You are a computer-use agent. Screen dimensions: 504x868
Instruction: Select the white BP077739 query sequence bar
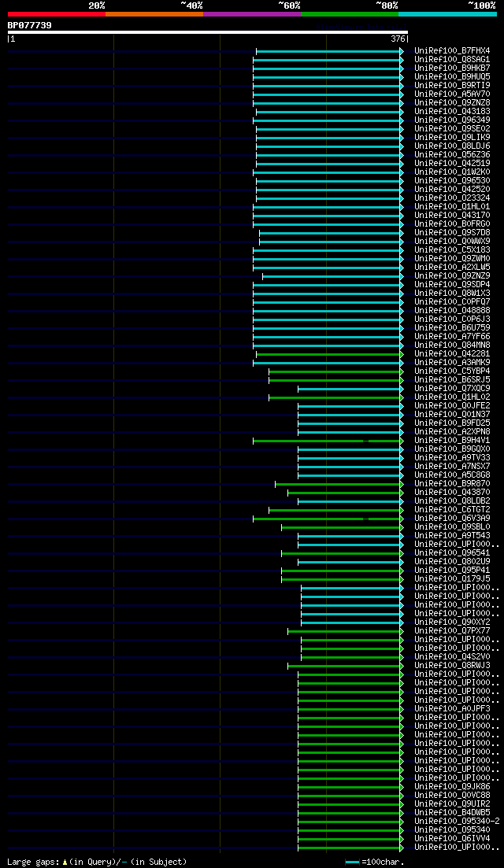click(208, 32)
